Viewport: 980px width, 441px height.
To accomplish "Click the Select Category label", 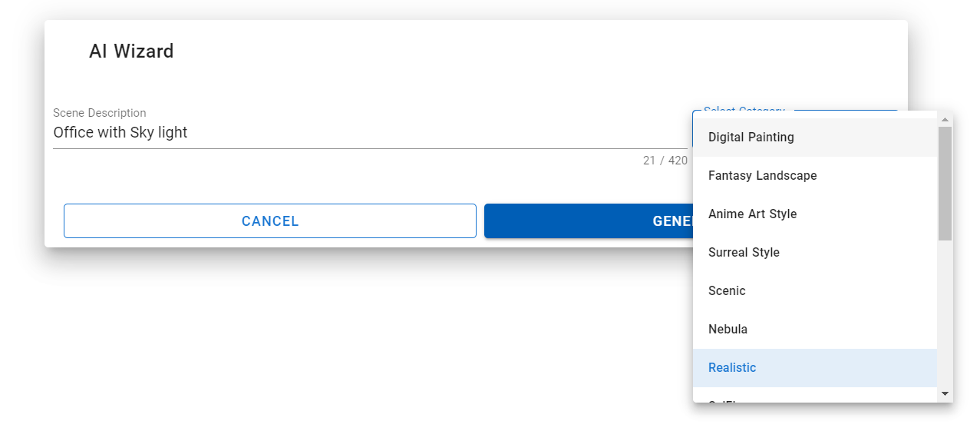I will 744,111.
